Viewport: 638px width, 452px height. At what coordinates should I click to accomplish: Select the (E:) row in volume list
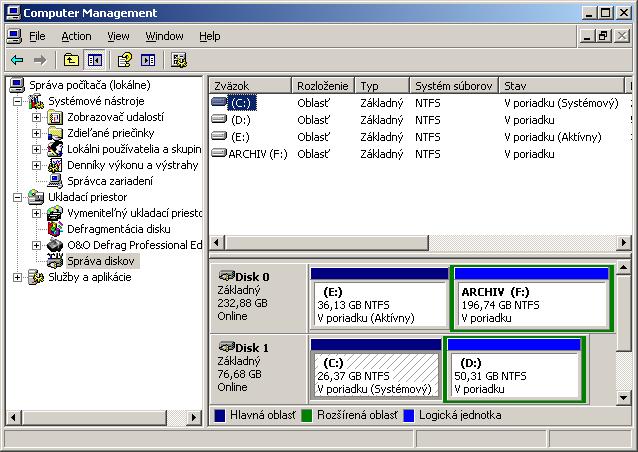click(419, 137)
